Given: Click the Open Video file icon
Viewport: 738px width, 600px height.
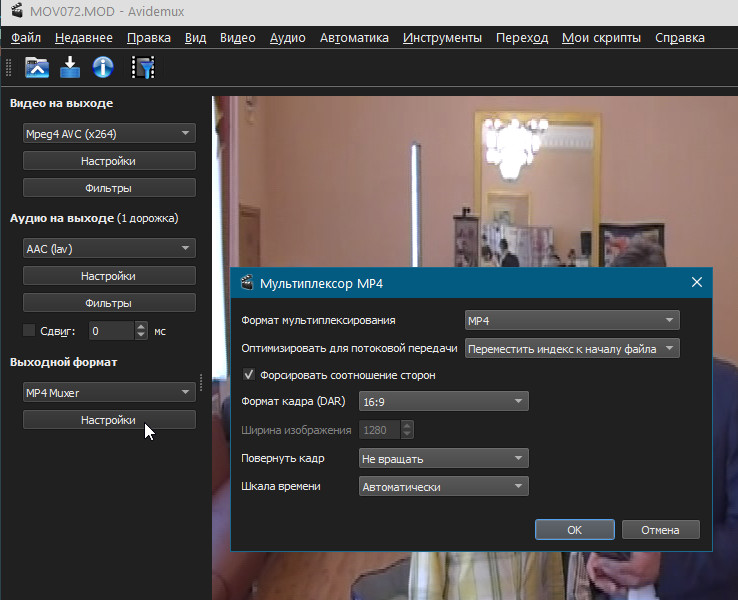Looking at the screenshot, I should [x=37, y=67].
